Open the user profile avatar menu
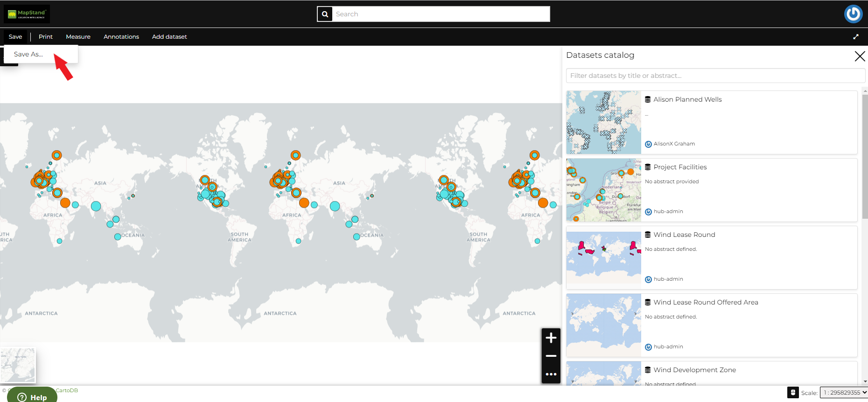868x402 pixels. tap(853, 14)
